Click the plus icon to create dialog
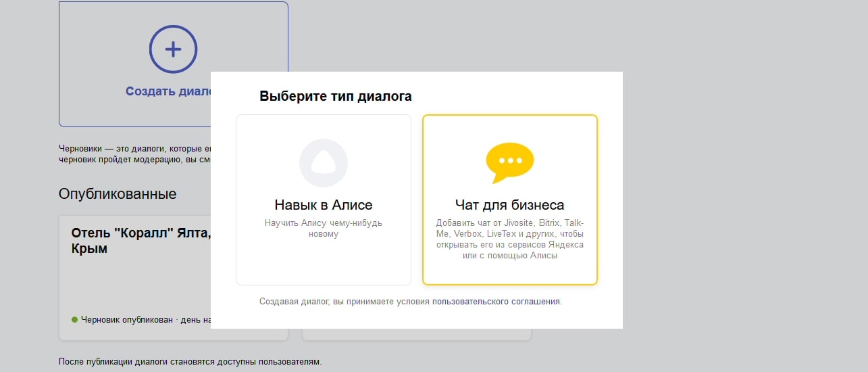 click(174, 49)
